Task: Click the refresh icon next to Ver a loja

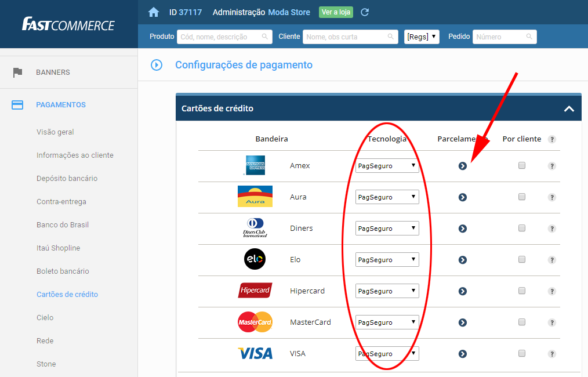Action: pyautogui.click(x=365, y=12)
